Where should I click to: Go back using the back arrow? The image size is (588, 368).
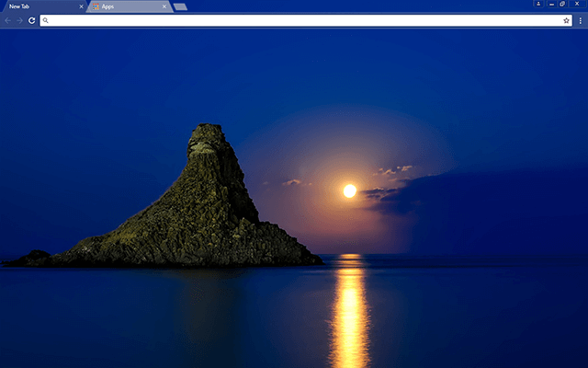[x=7, y=20]
